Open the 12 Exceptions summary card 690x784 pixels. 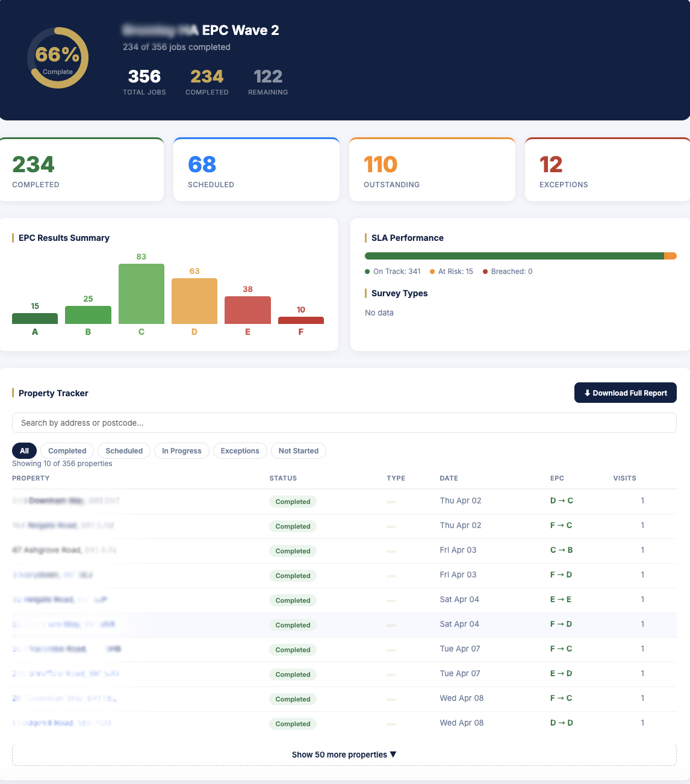click(608, 169)
